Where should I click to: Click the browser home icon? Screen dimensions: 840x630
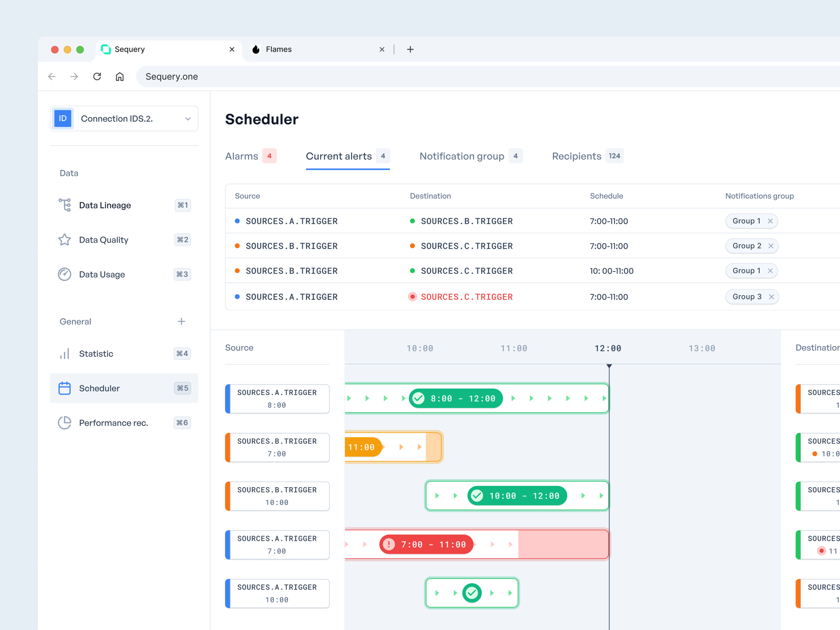point(120,76)
